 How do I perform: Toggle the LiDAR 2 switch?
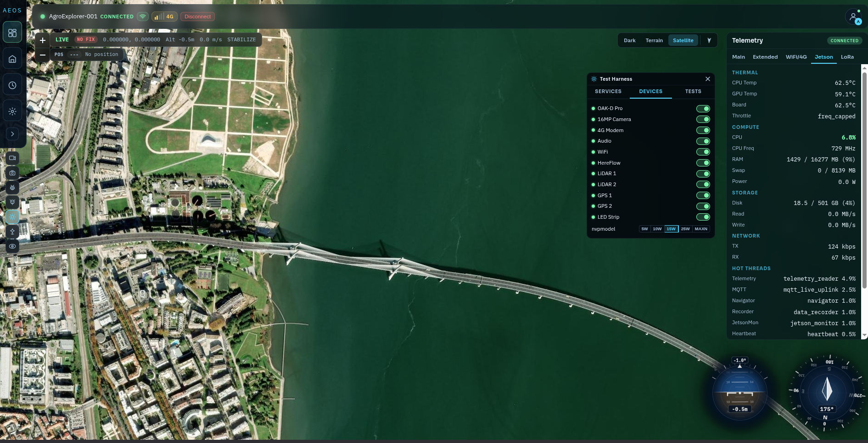[x=703, y=184]
